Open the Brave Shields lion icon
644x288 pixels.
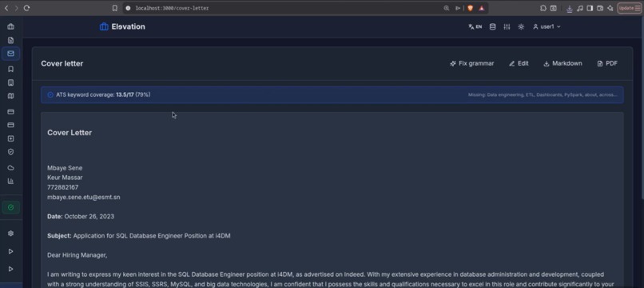pos(471,8)
